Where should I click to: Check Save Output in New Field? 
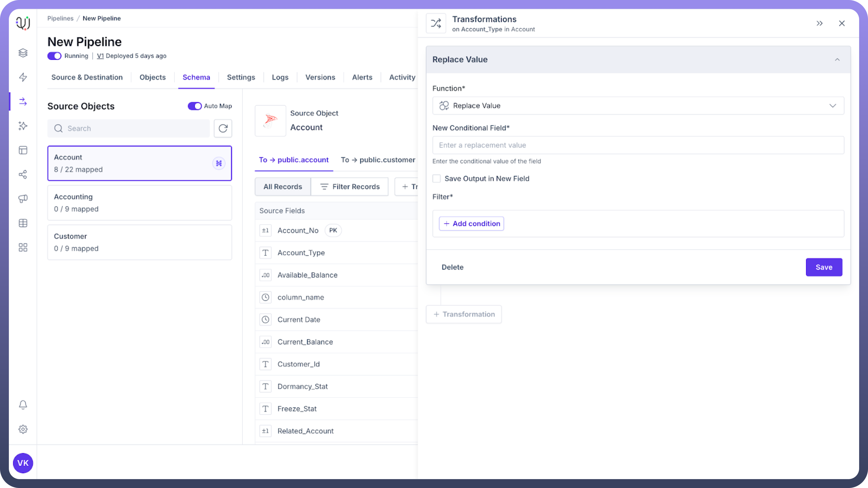pyautogui.click(x=437, y=179)
